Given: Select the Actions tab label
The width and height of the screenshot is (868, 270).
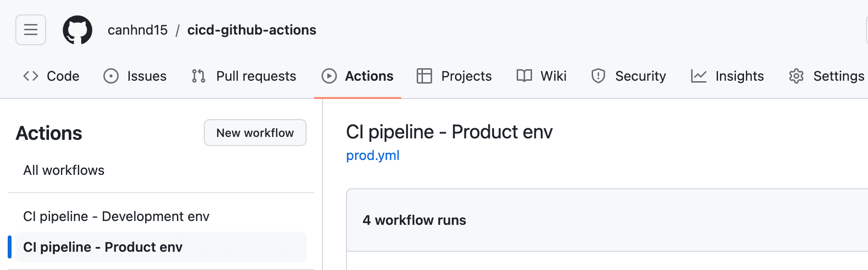Looking at the screenshot, I should click(369, 76).
